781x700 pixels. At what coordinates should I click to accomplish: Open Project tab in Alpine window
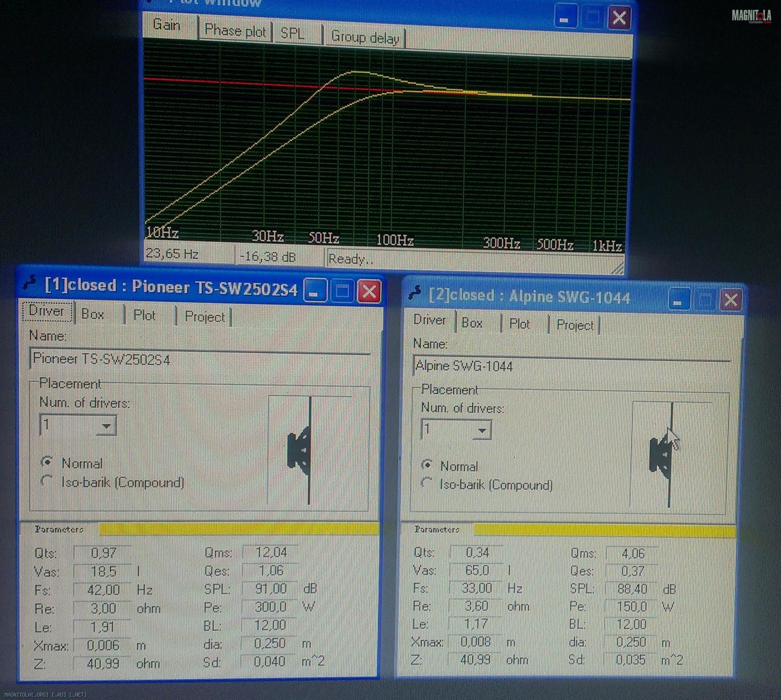pyautogui.click(x=575, y=325)
